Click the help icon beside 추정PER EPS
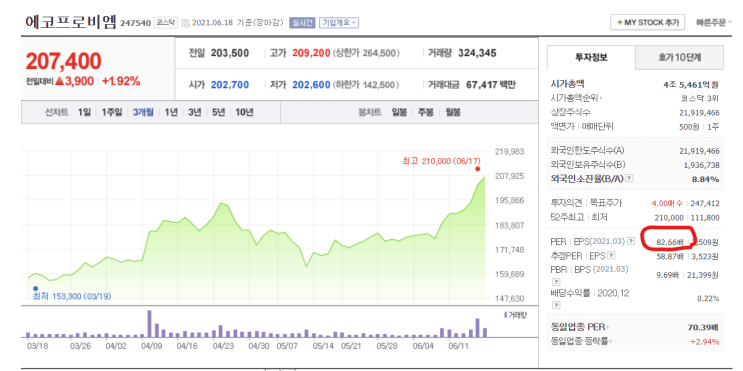The width and height of the screenshot is (743, 371). pyautogui.click(x=611, y=255)
